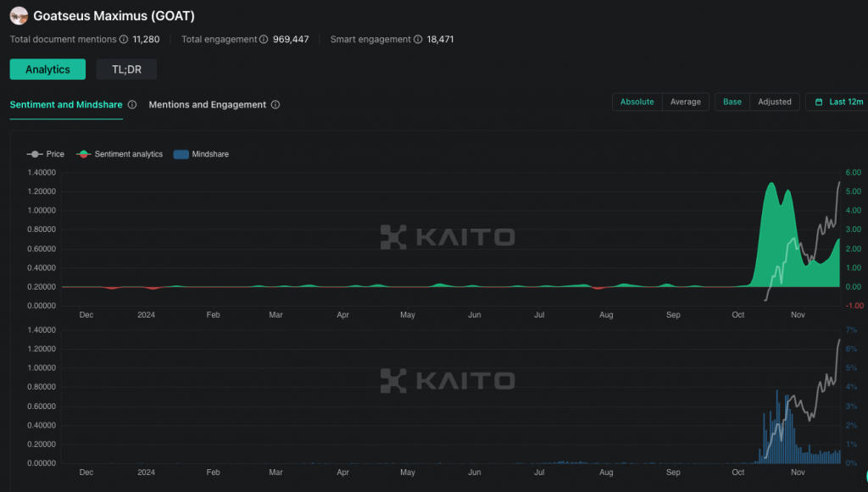Screen dimensions: 868x492
Task: Toggle the Price series in legend
Action: pyautogui.click(x=46, y=154)
